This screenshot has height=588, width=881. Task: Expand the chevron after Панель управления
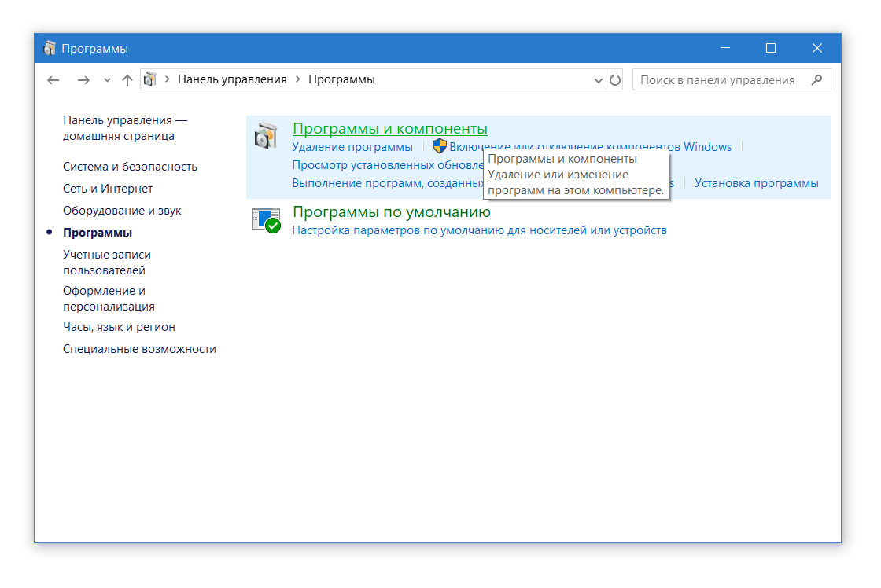pos(298,79)
